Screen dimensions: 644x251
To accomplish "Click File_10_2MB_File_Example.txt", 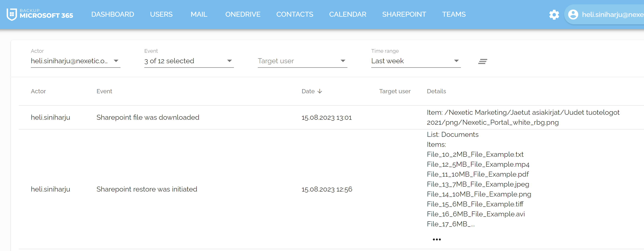I will (475, 155).
